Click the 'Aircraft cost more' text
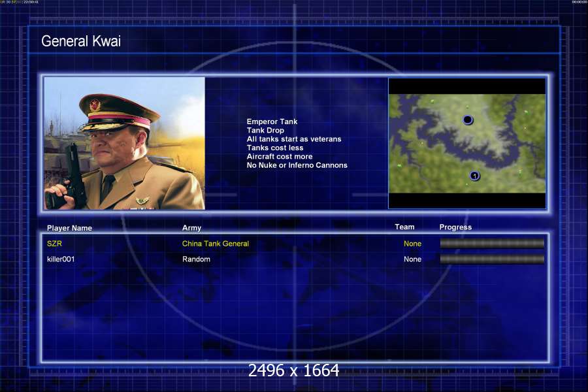Viewport: 588px width, 392px height. pos(280,156)
